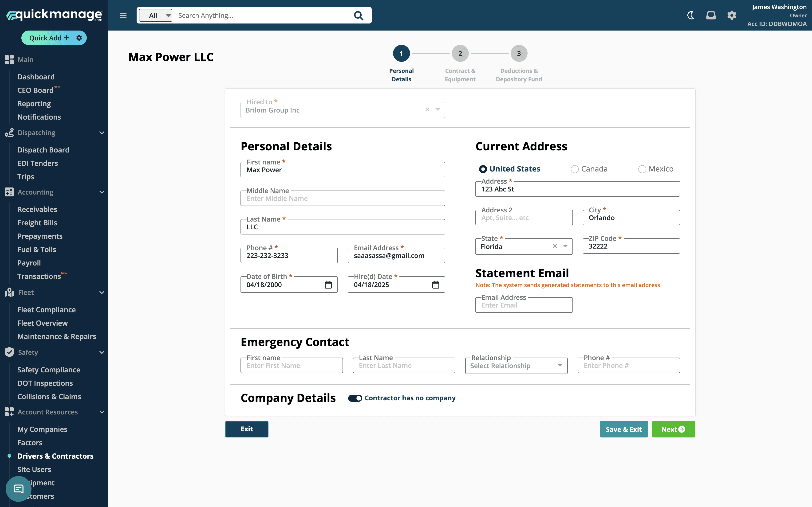Open the Relationship dropdown

pos(516,366)
